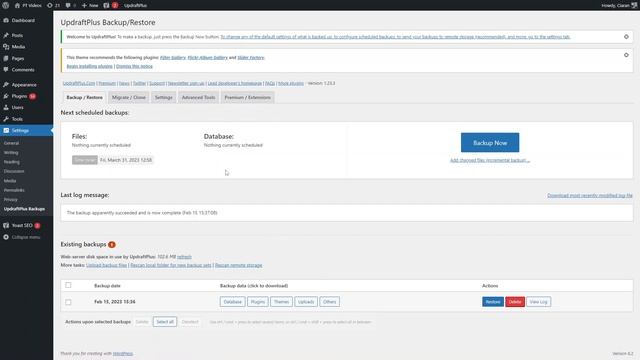Open the FAQs link

click(x=270, y=83)
